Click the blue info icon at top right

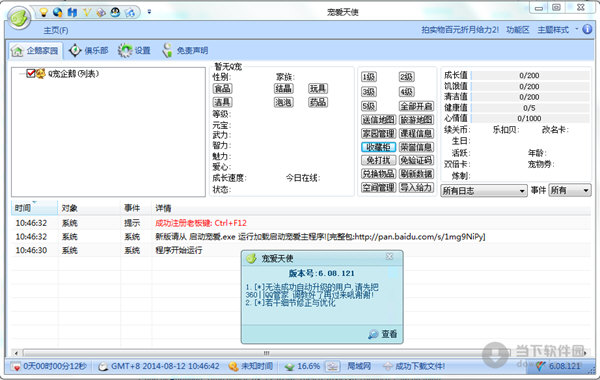coord(587,29)
